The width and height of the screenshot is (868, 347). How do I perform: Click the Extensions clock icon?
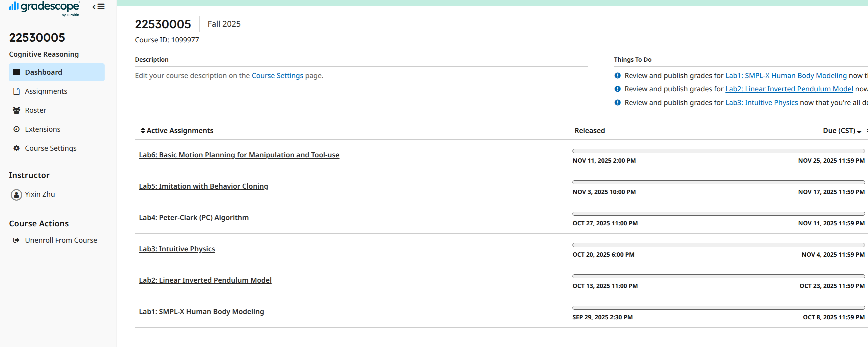tap(16, 129)
